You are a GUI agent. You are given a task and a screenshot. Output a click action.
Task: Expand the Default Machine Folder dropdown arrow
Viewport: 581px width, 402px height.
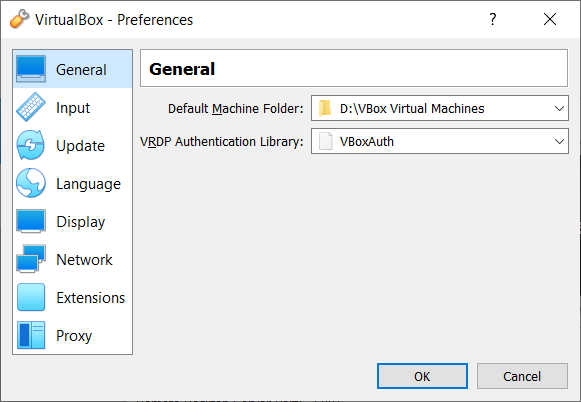point(559,109)
